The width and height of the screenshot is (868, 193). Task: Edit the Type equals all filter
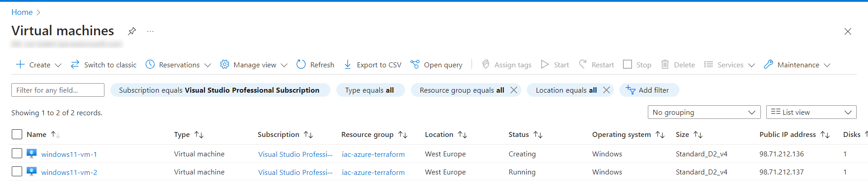[x=370, y=90]
